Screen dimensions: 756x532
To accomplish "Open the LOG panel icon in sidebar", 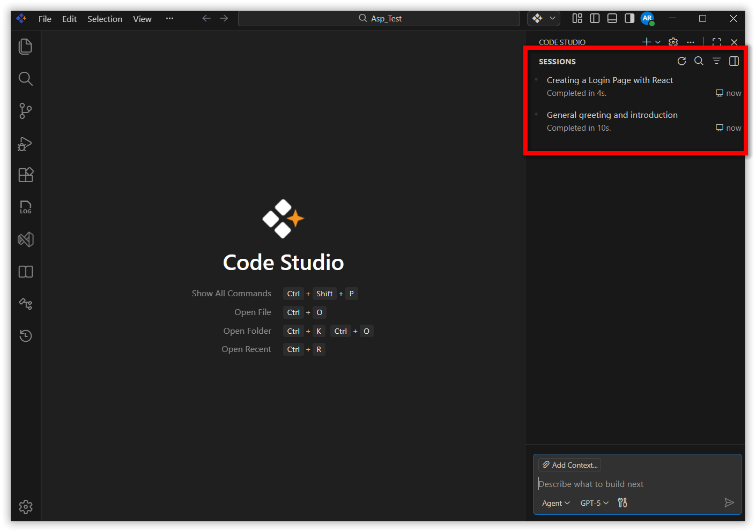I will click(25, 207).
